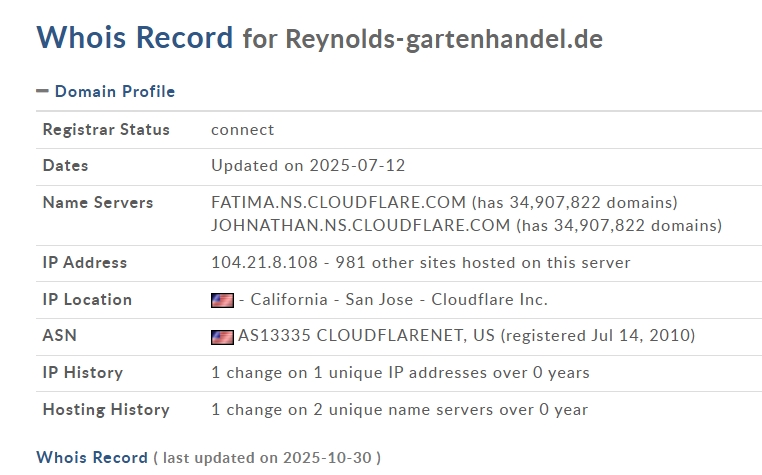Click the Reynolds-gartenhandel.de domain in heading
The image size is (762, 475).
pos(444,39)
